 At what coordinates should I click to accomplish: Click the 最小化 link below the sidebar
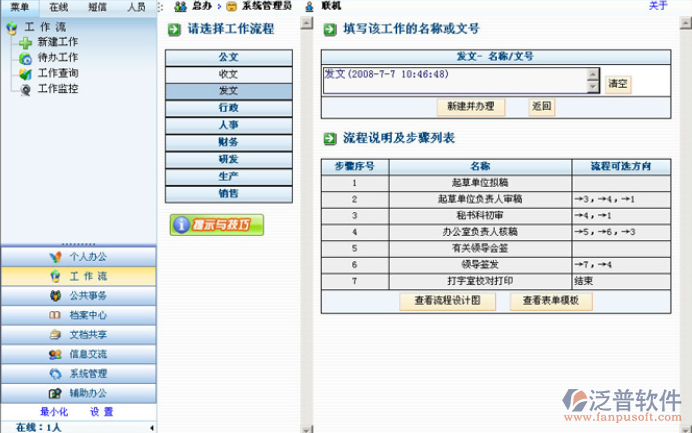[x=54, y=412]
